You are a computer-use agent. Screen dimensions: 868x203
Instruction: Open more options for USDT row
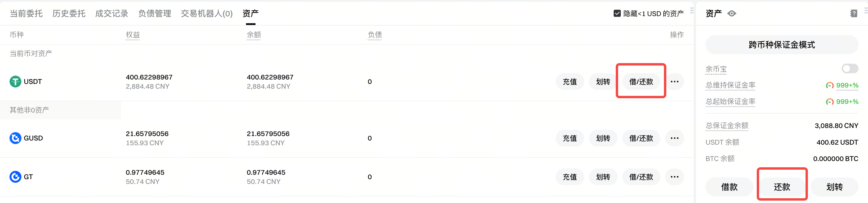click(x=674, y=82)
